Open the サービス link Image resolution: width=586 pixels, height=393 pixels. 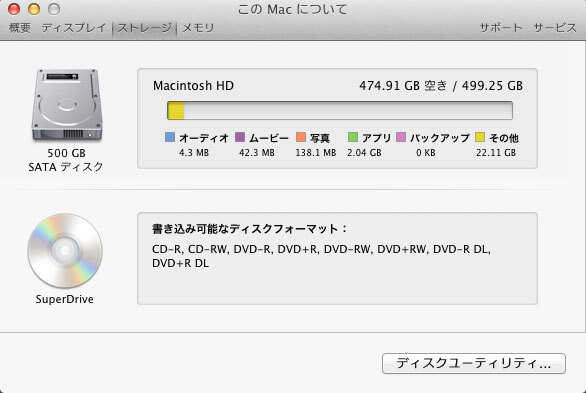555,28
